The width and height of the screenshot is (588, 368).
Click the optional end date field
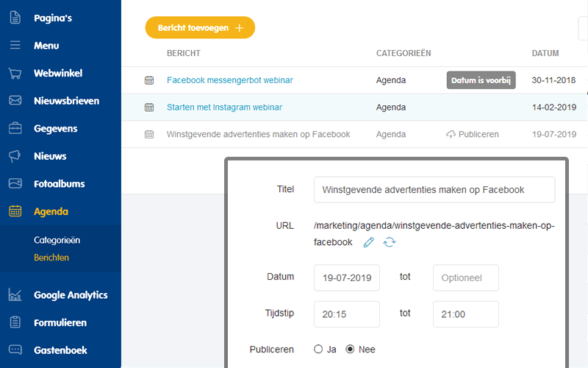[466, 278]
